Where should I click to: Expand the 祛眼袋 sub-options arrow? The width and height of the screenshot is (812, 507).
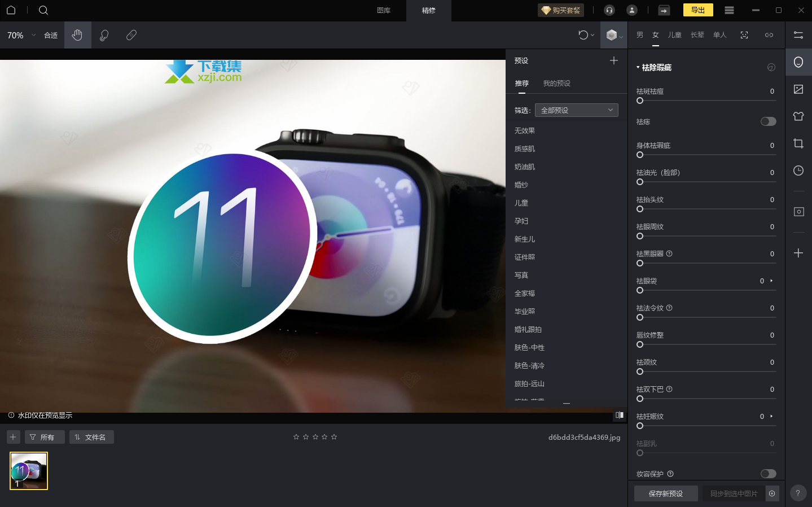click(771, 281)
